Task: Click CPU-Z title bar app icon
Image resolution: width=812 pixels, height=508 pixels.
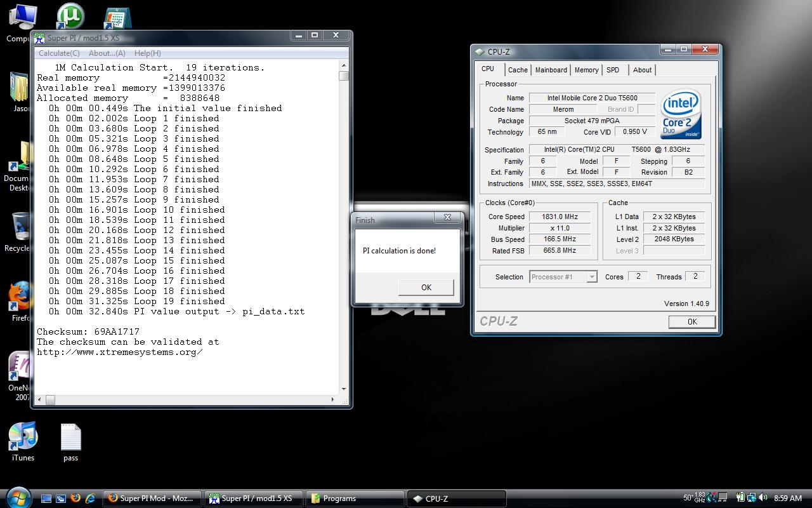Action: [x=480, y=52]
